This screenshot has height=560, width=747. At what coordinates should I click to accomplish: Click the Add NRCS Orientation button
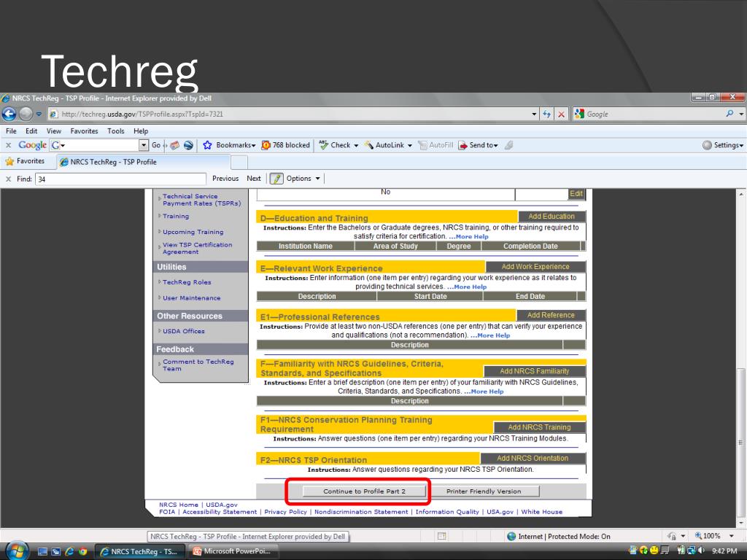click(x=533, y=458)
